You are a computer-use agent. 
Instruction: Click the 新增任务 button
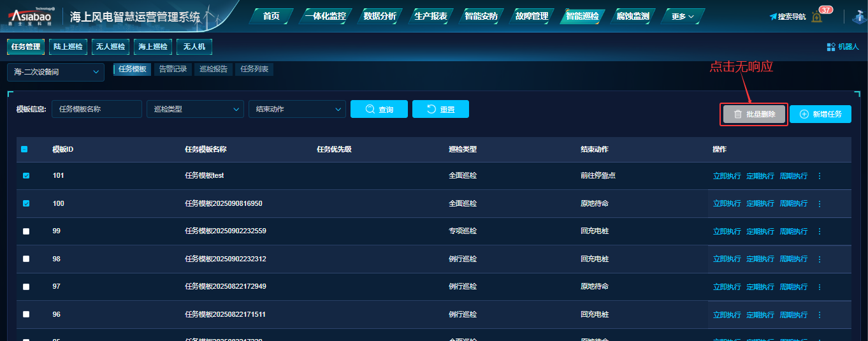pos(820,114)
